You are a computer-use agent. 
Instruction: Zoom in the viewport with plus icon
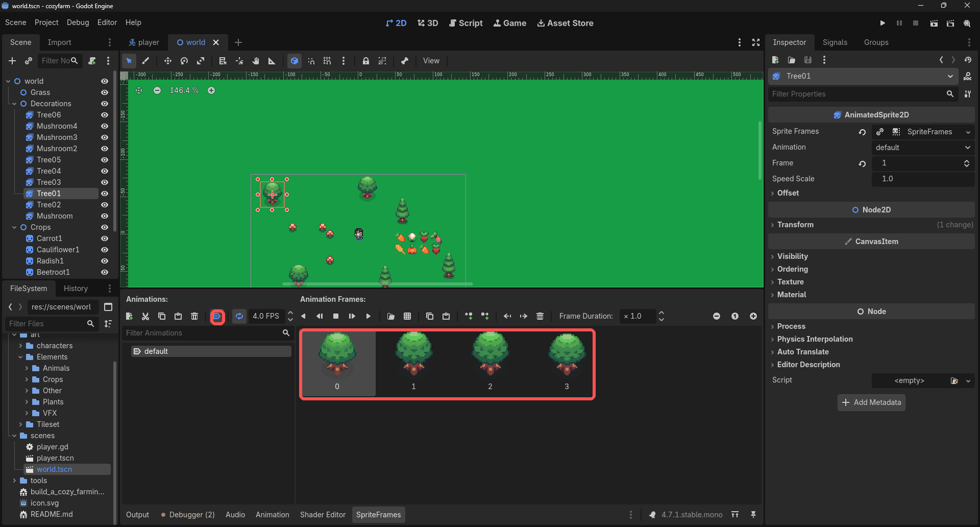[x=211, y=90]
